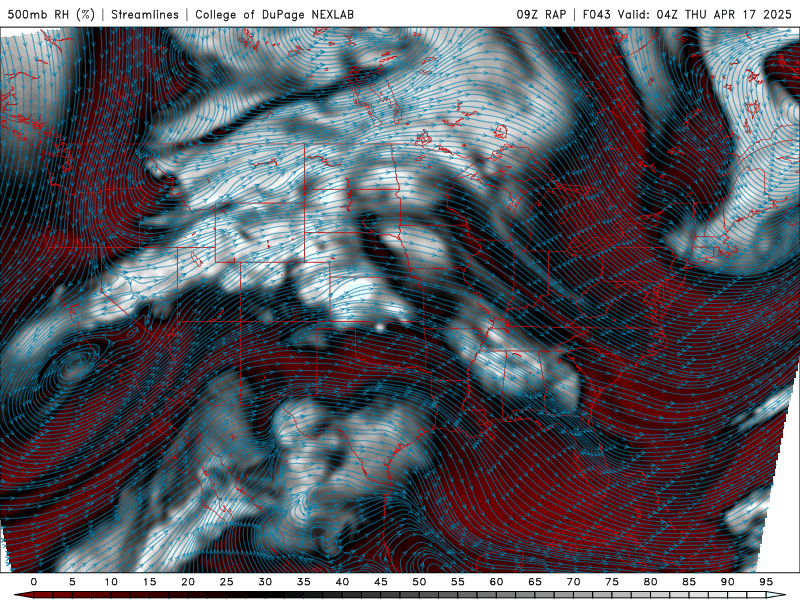This screenshot has height=600, width=800.
Task: Click the '0' label on the color scale
Action: 34,582
